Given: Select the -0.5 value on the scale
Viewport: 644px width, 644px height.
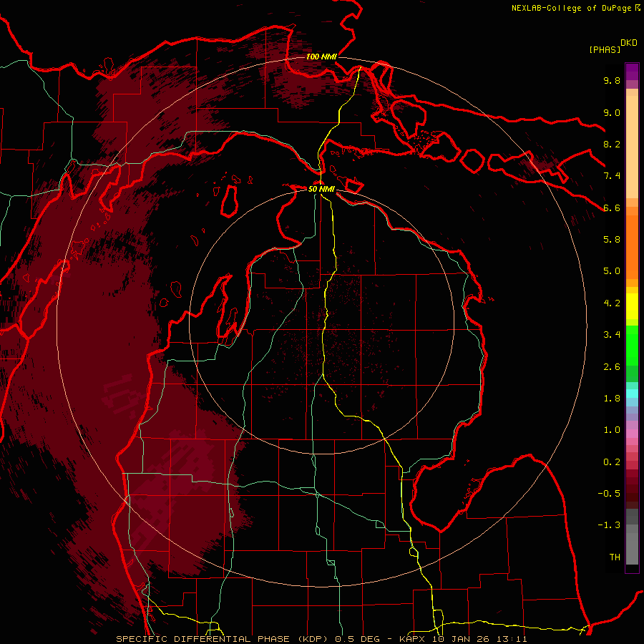Looking at the screenshot, I should pos(609,494).
